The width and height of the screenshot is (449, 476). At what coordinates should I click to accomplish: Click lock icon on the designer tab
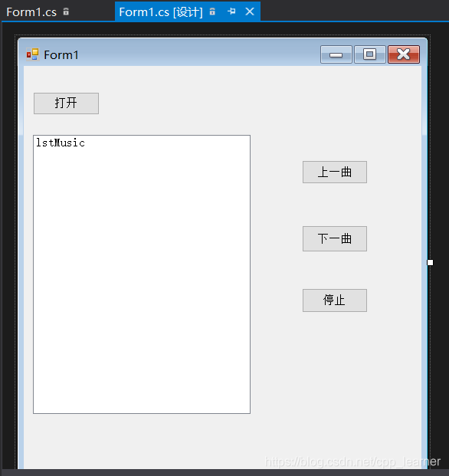[212, 11]
